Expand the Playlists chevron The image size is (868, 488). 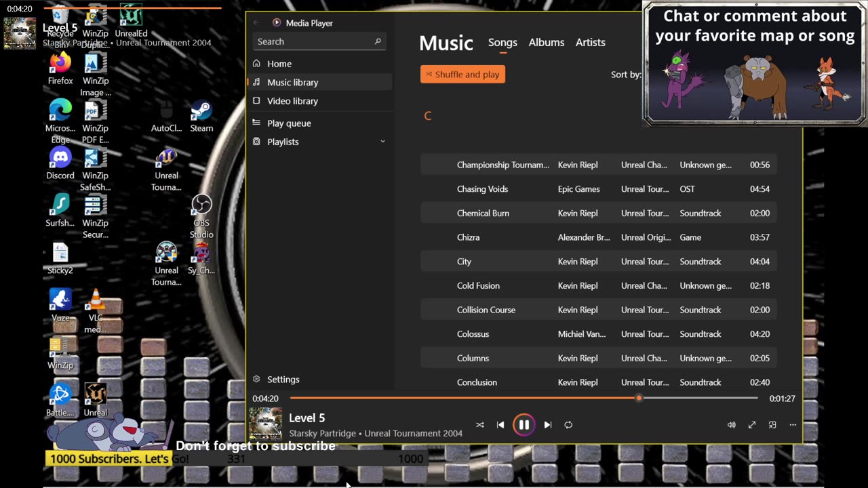pyautogui.click(x=382, y=142)
